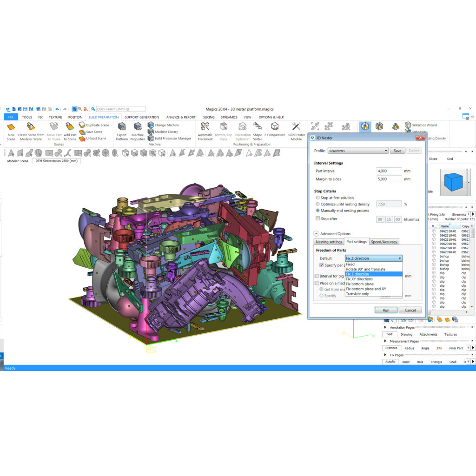Collapse the Advanced Options section
This screenshot has height=476, width=476.
pos(316,233)
